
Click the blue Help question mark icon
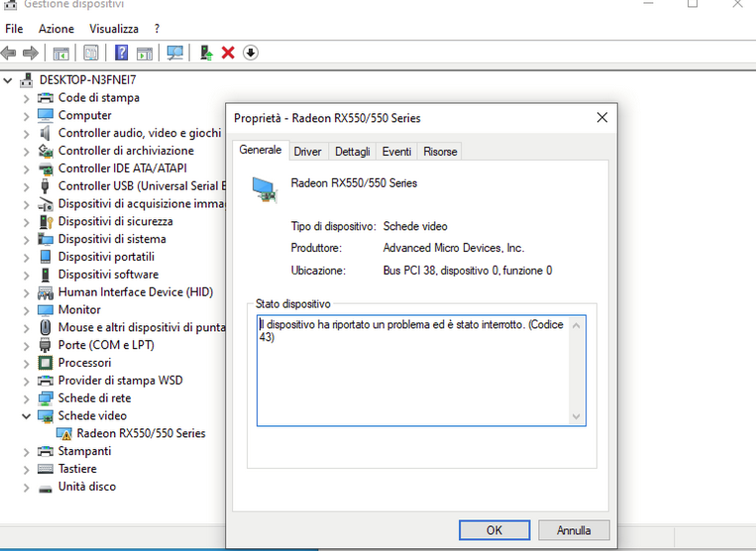(x=122, y=53)
